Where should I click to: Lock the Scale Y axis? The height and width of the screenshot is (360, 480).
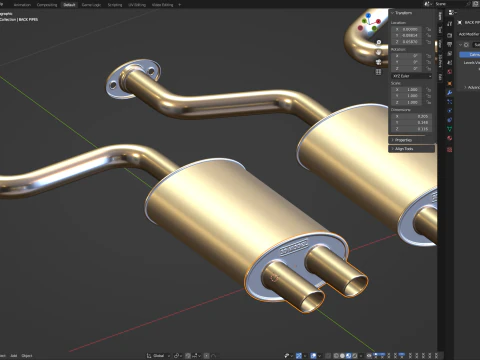tap(428, 96)
